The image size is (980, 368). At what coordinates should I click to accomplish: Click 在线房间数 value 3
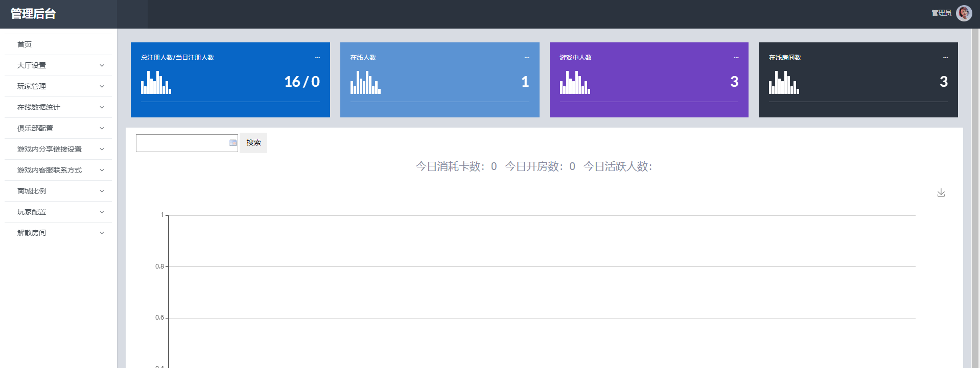tap(944, 82)
